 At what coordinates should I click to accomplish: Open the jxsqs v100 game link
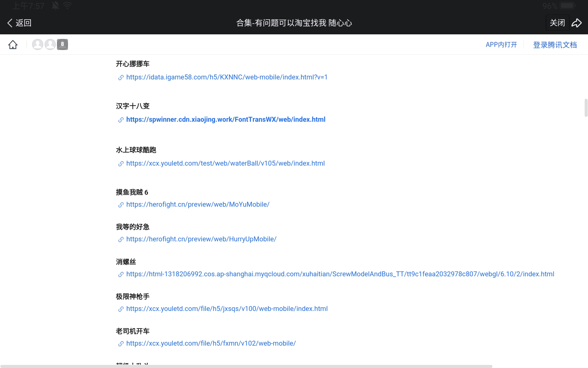tap(227, 309)
